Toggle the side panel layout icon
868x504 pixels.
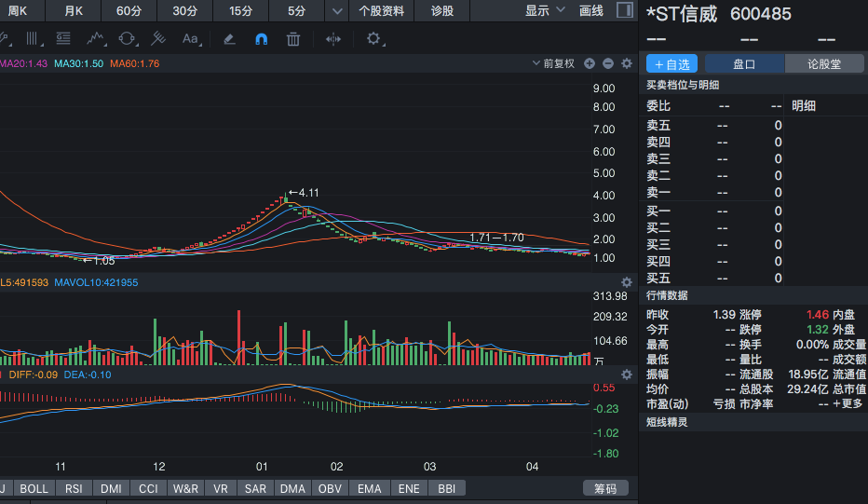tap(625, 10)
